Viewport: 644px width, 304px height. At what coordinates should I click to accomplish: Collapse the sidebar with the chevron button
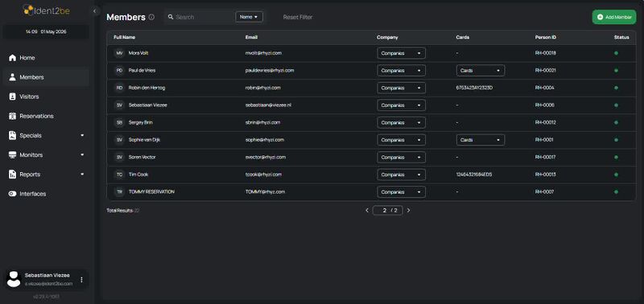[x=95, y=11]
